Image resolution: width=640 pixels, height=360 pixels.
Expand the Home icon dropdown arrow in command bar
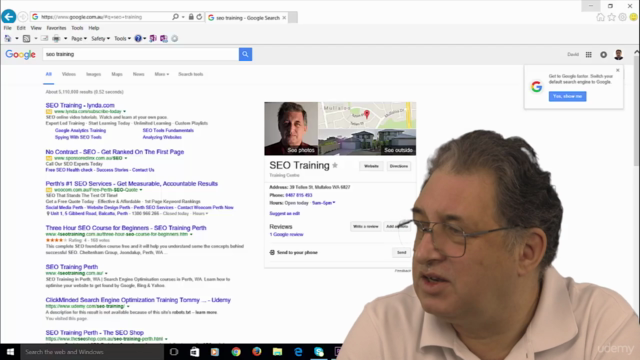pyautogui.click(x=17, y=38)
